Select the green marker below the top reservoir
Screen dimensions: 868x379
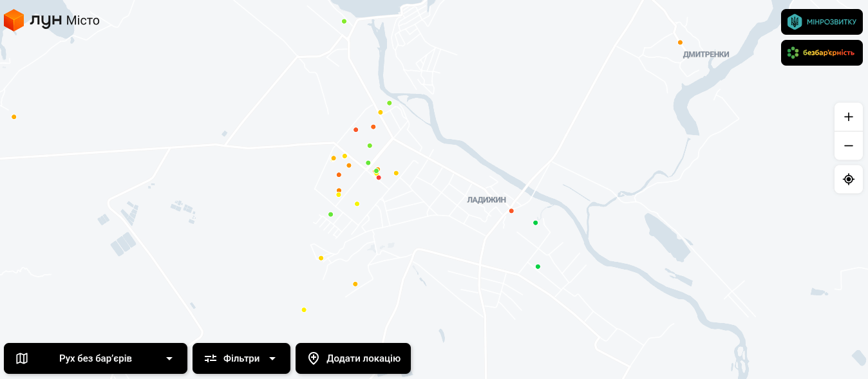344,21
